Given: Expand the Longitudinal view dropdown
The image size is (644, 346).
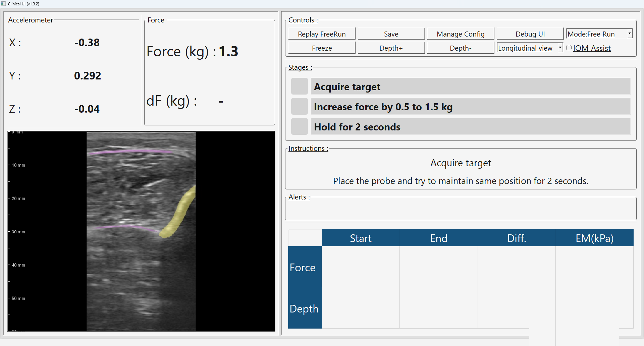Looking at the screenshot, I should click(x=530, y=48).
